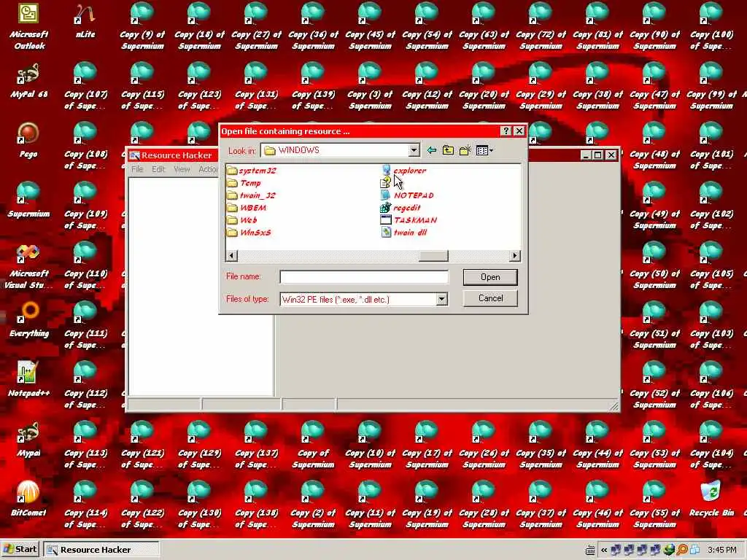
Task: Expand hidden tray icons with the double chevron
Action: [603, 550]
